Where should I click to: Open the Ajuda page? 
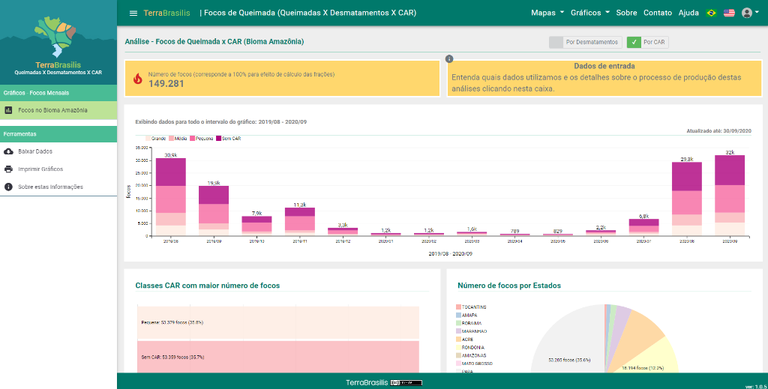(688, 13)
